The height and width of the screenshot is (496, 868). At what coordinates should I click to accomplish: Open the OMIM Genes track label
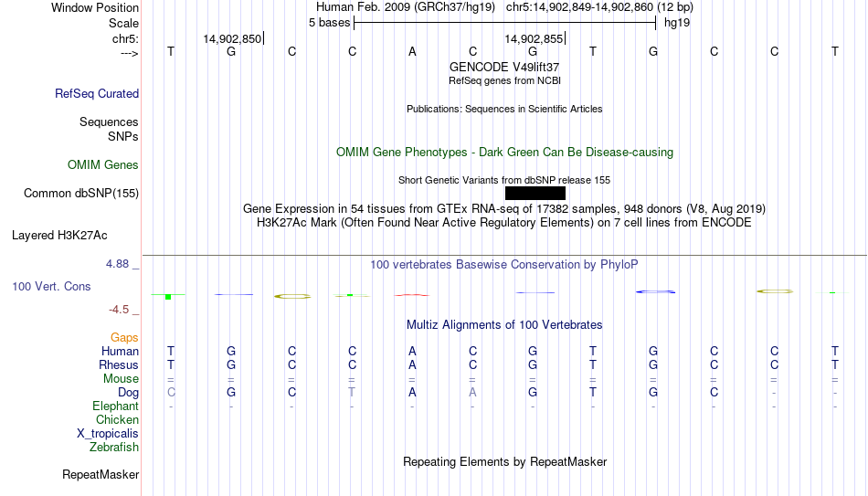pos(103,165)
